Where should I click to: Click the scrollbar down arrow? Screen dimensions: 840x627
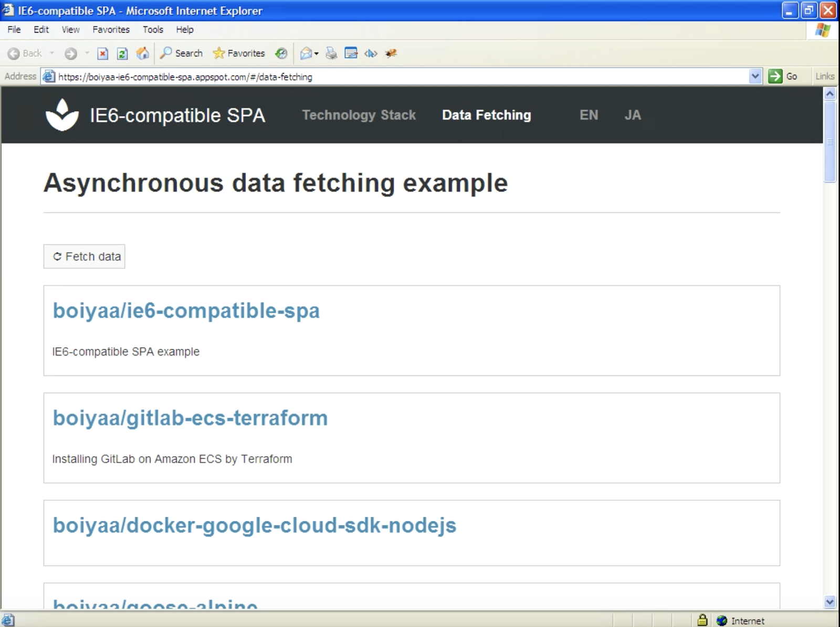830,602
